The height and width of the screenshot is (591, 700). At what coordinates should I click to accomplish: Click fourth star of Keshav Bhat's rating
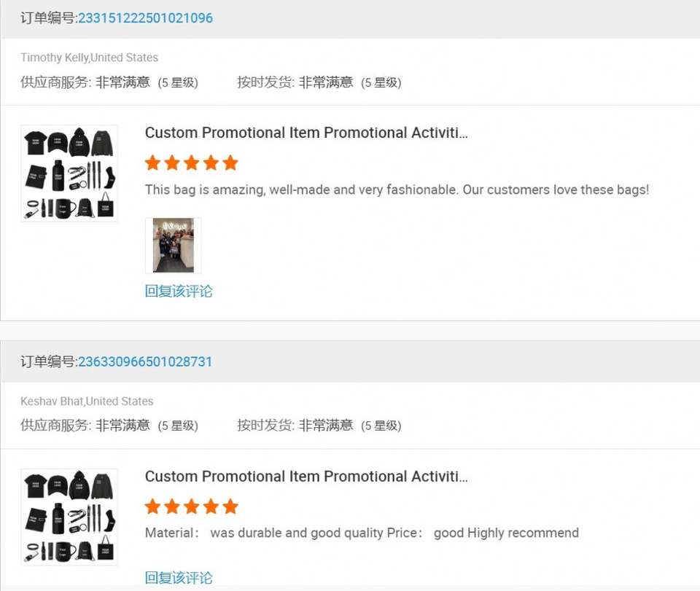click(211, 506)
